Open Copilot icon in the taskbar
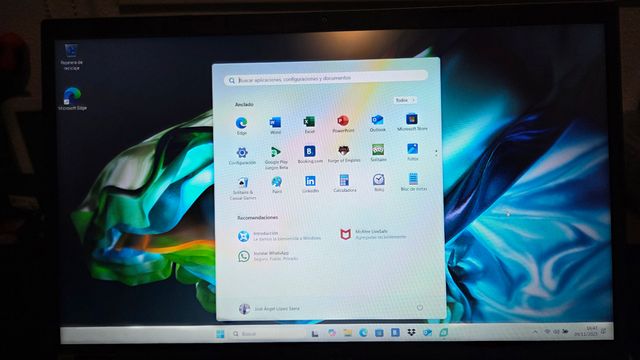Screen dimensions: 640x360 point(331,333)
